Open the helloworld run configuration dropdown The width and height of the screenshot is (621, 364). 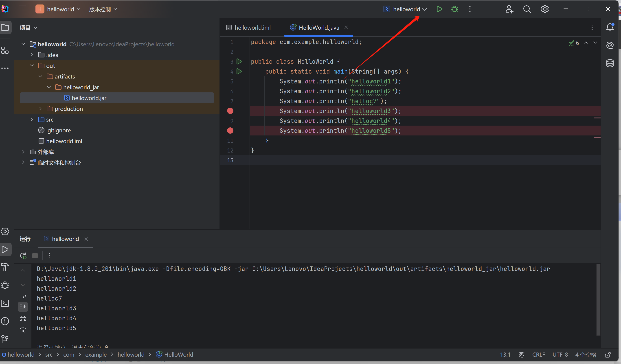tap(405, 9)
